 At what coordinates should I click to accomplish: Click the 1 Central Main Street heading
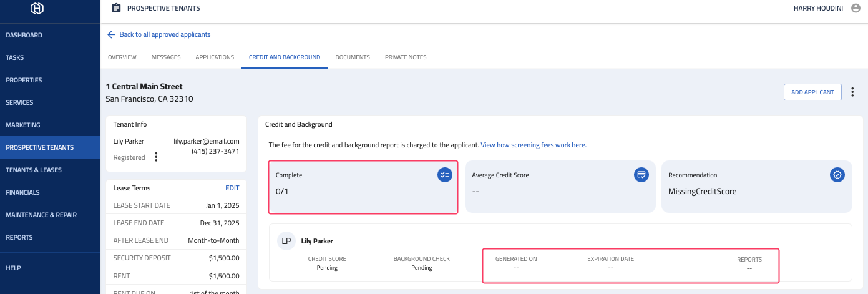[x=144, y=87]
